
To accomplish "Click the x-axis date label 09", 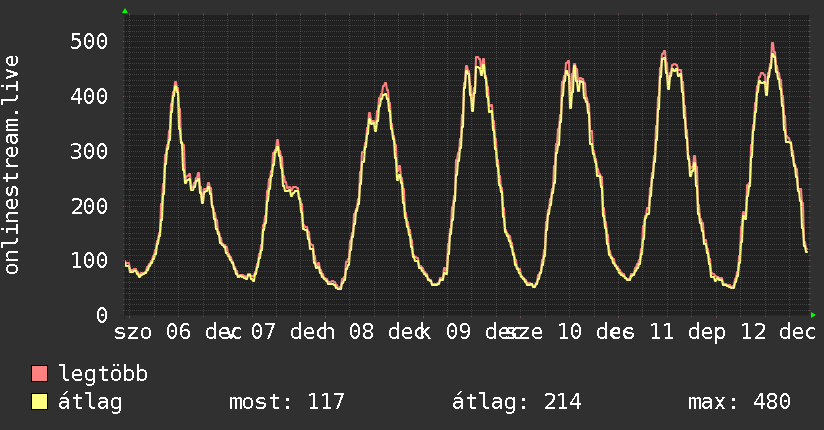I will point(459,332).
